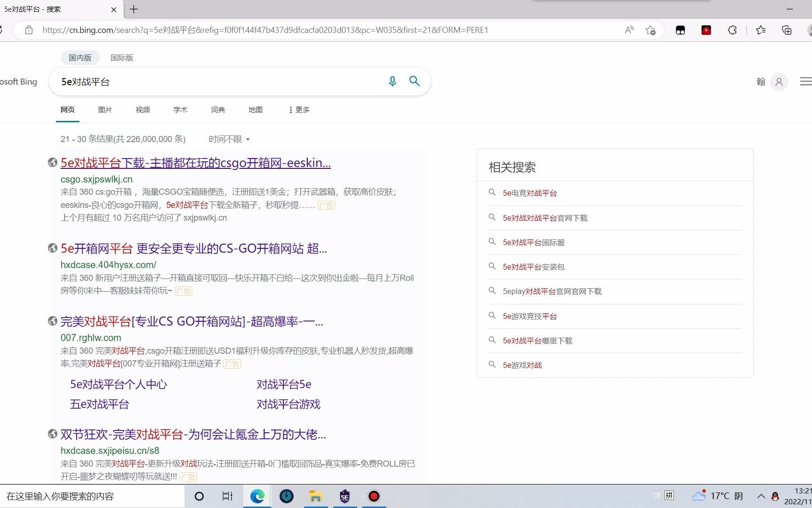Viewport: 812px width, 508px height.
Task: Open the Bing user account avatar
Action: (779, 82)
